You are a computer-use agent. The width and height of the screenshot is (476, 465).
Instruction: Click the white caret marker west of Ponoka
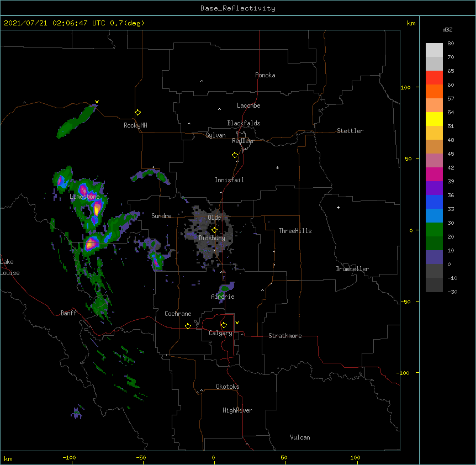tap(202, 81)
